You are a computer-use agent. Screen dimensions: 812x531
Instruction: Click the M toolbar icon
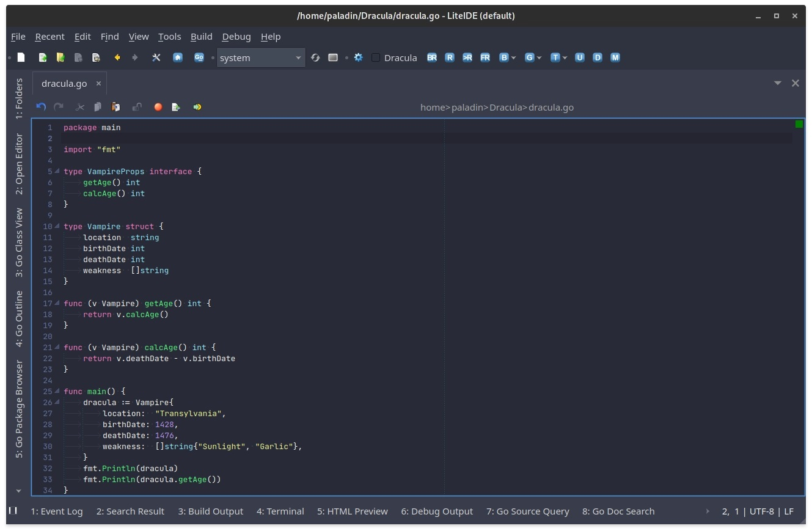coord(615,57)
